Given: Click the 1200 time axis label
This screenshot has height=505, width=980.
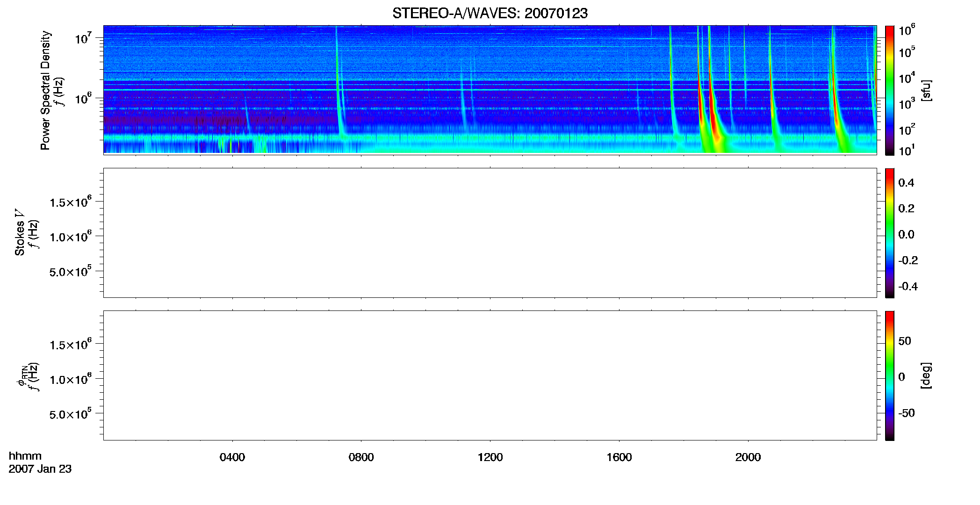Looking at the screenshot, I should click(490, 457).
